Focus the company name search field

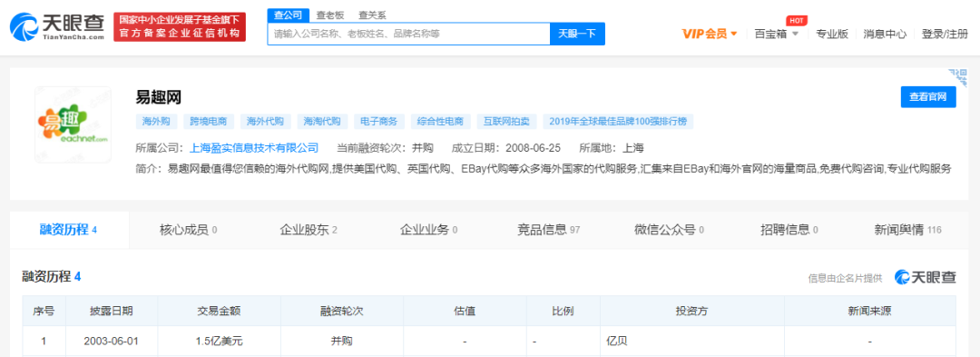[x=408, y=34]
